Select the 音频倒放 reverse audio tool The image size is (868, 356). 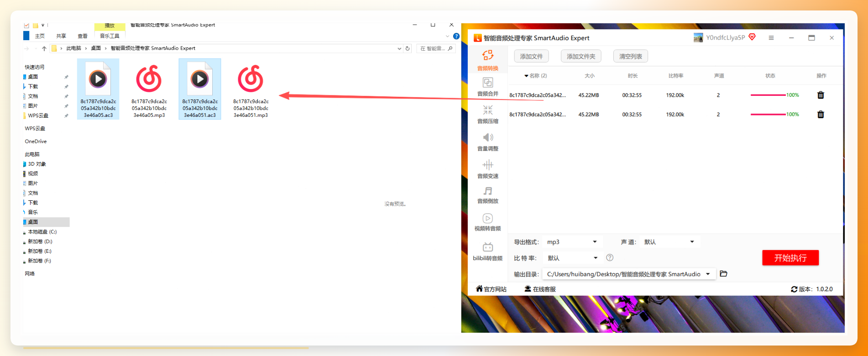(487, 195)
